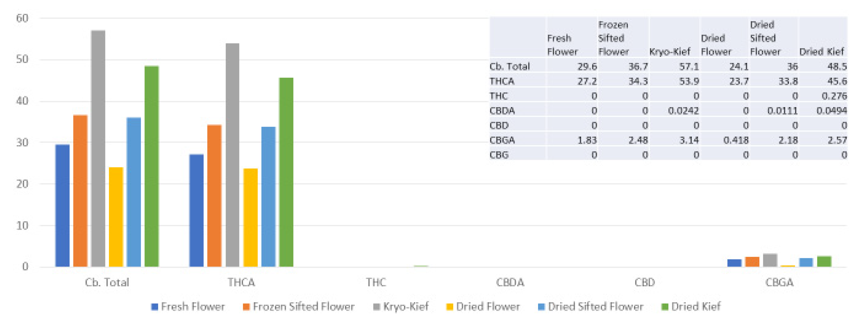868x321 pixels.
Task: Click the Frozen Sifted Flower legend swatch
Action: (x=246, y=307)
